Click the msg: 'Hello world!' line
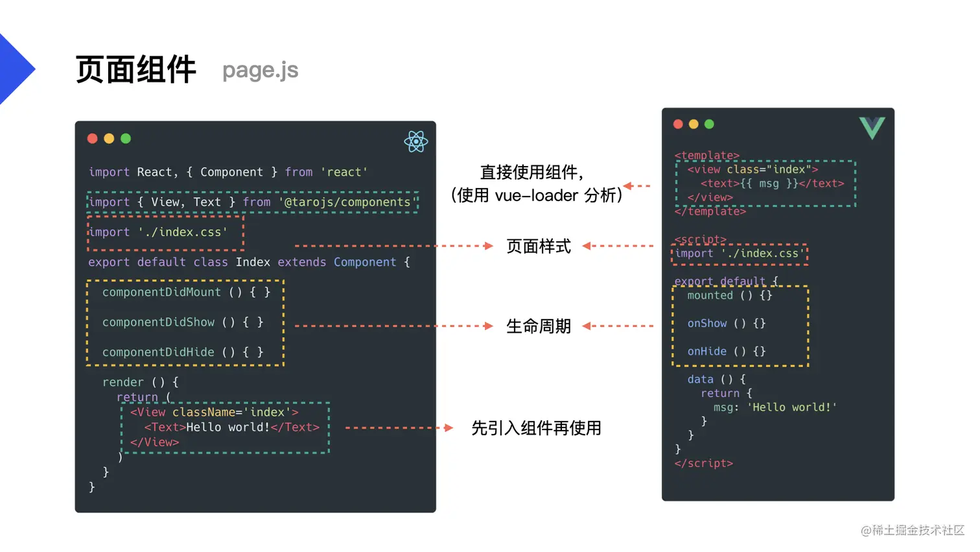 tap(775, 407)
